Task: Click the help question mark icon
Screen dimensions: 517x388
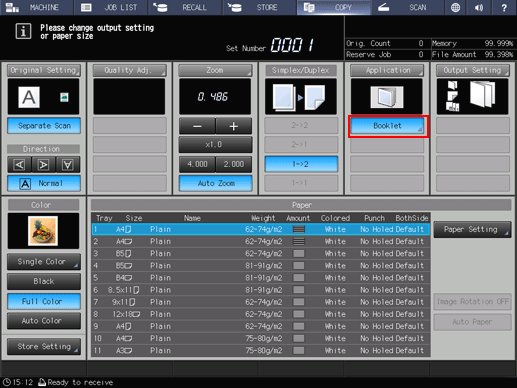Action: (x=504, y=7)
